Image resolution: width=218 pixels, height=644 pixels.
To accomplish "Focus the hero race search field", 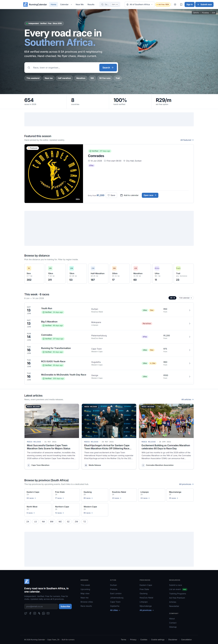I will click(65, 68).
